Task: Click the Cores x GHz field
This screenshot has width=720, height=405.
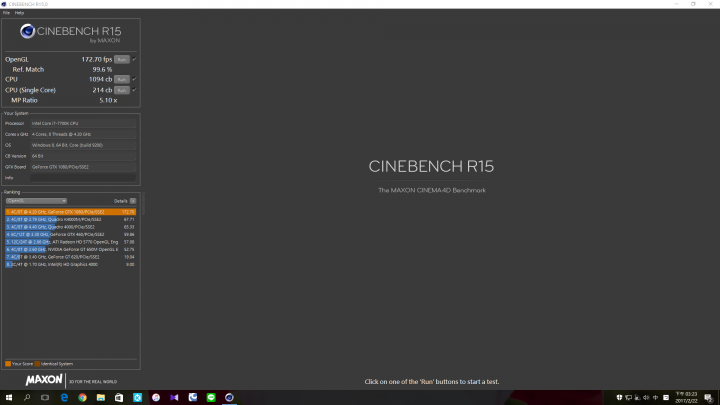Action: click(x=83, y=134)
